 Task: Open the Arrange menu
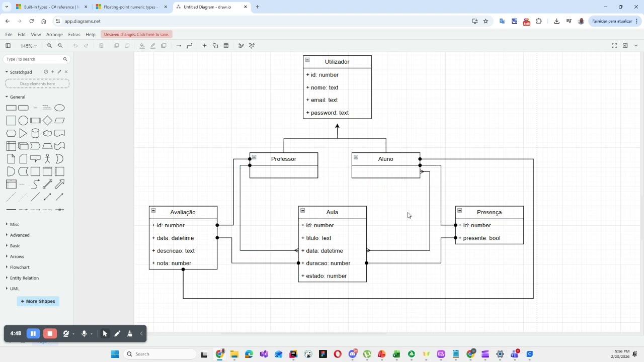(54, 35)
